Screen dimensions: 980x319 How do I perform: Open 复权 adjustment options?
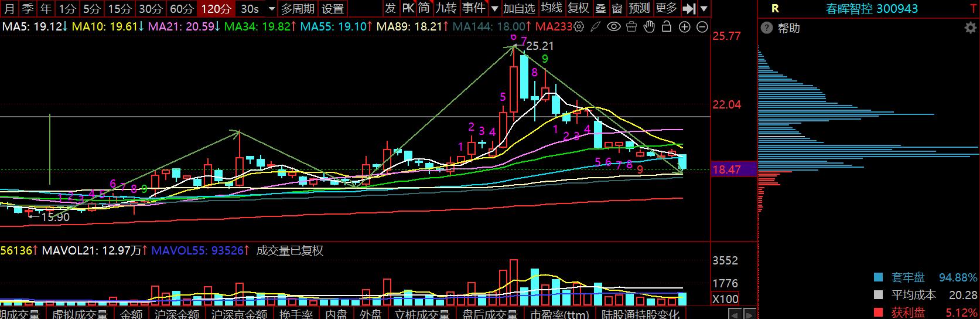pyautogui.click(x=579, y=8)
